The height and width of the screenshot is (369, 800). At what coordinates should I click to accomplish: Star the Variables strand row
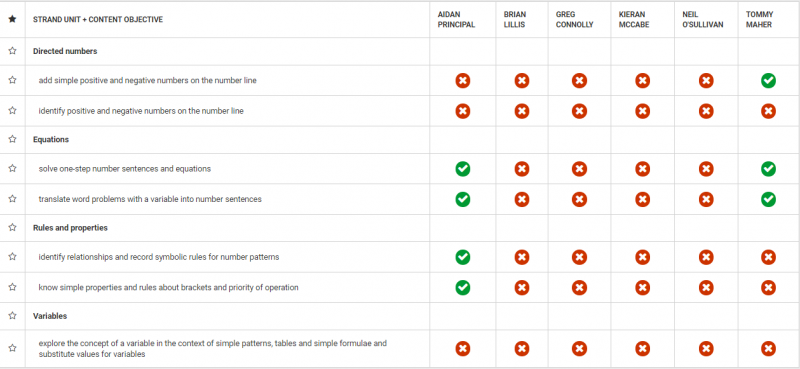[12, 316]
